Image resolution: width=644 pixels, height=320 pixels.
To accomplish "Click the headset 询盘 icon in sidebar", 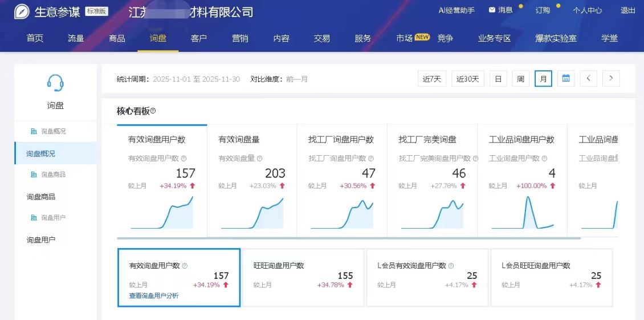I will pos(55,83).
